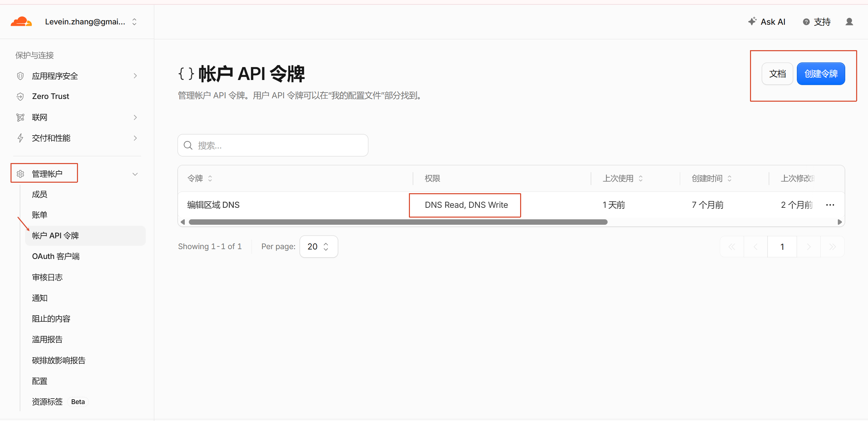This screenshot has width=868, height=421.
Task: Open 滥用报告 in the sidebar
Action: [x=85, y=339]
